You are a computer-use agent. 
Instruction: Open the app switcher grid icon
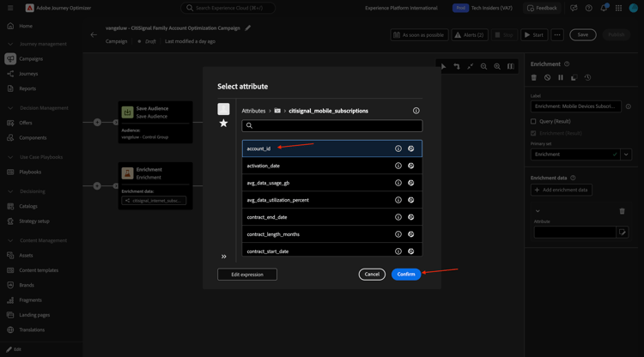pyautogui.click(x=618, y=8)
